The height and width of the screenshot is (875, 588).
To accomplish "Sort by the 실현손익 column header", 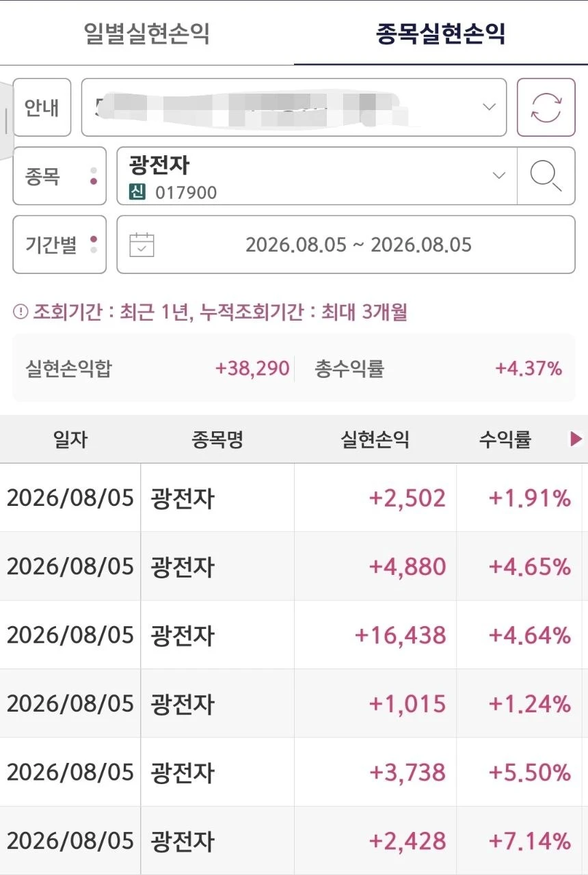I will (375, 440).
